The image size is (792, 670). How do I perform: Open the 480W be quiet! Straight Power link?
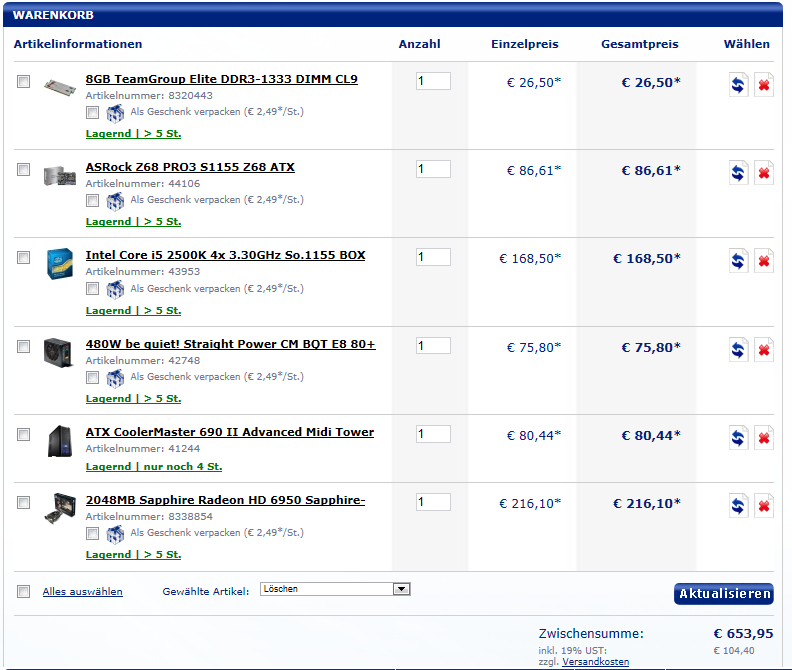click(x=230, y=344)
